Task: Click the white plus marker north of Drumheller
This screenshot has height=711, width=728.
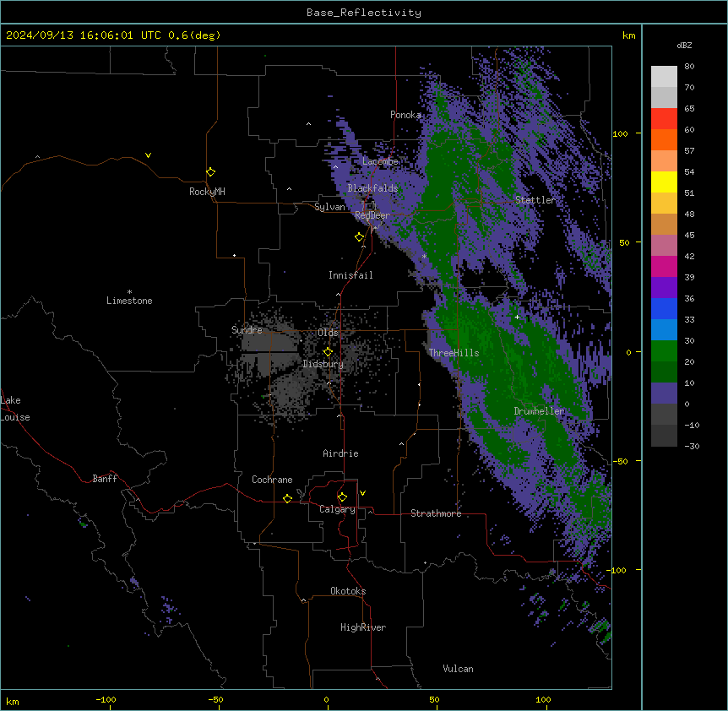Action: pyautogui.click(x=517, y=317)
